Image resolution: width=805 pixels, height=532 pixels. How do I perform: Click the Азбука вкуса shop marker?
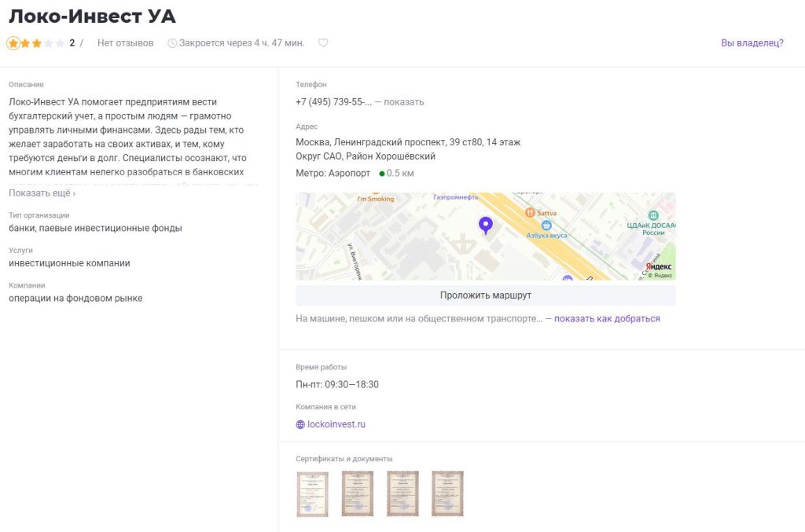click(x=546, y=226)
